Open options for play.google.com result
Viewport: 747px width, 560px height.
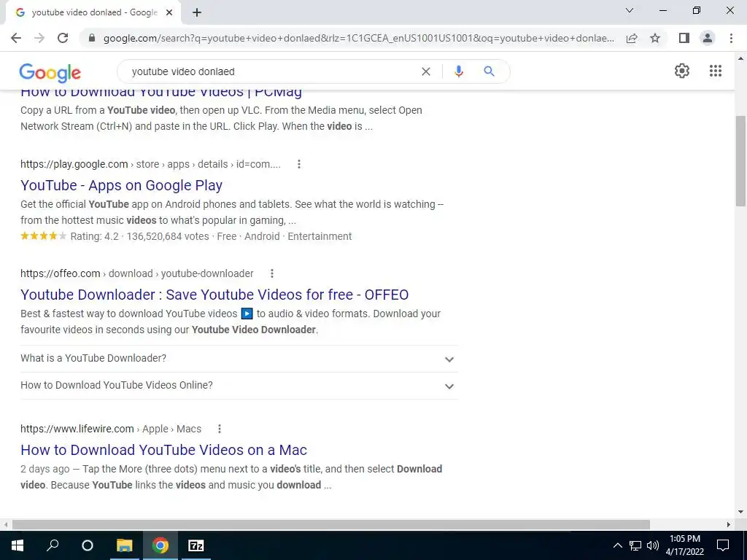point(298,164)
